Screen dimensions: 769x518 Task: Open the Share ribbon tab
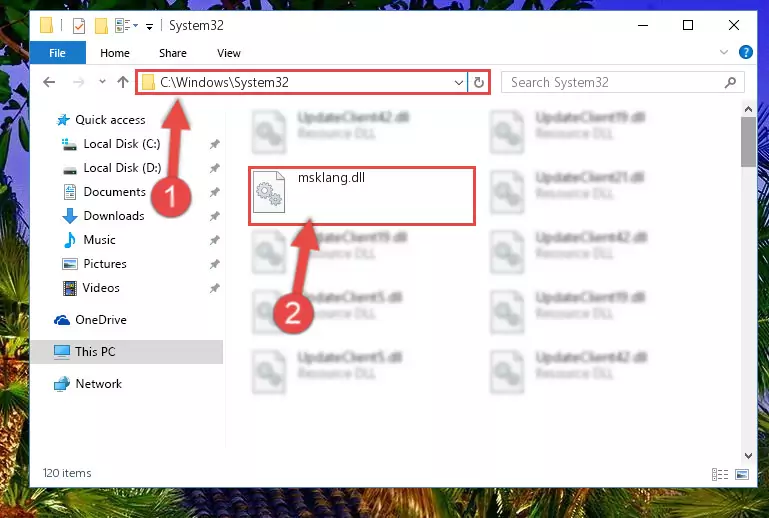coord(173,53)
